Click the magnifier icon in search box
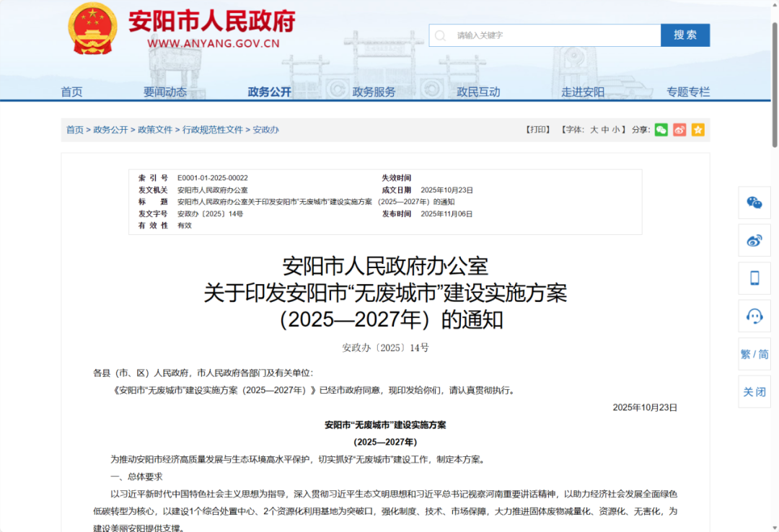The height and width of the screenshot is (532, 779). point(440,35)
